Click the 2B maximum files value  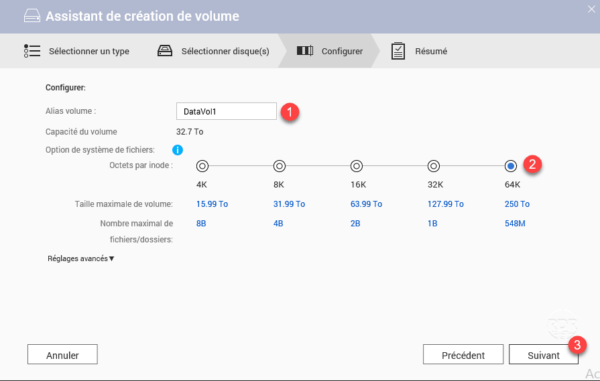355,223
